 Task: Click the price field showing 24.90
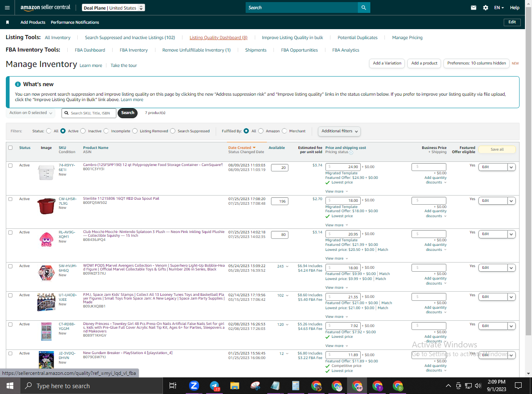tap(344, 167)
